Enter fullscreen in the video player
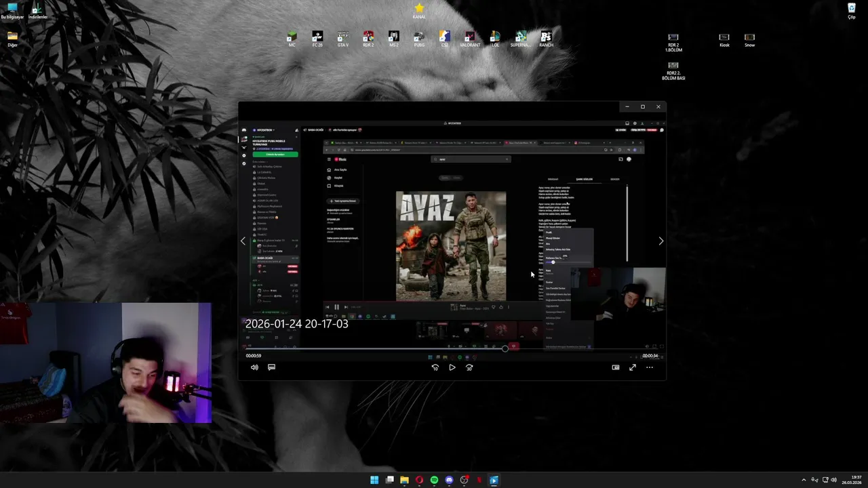Screen dimensions: 868x488 point(633,367)
